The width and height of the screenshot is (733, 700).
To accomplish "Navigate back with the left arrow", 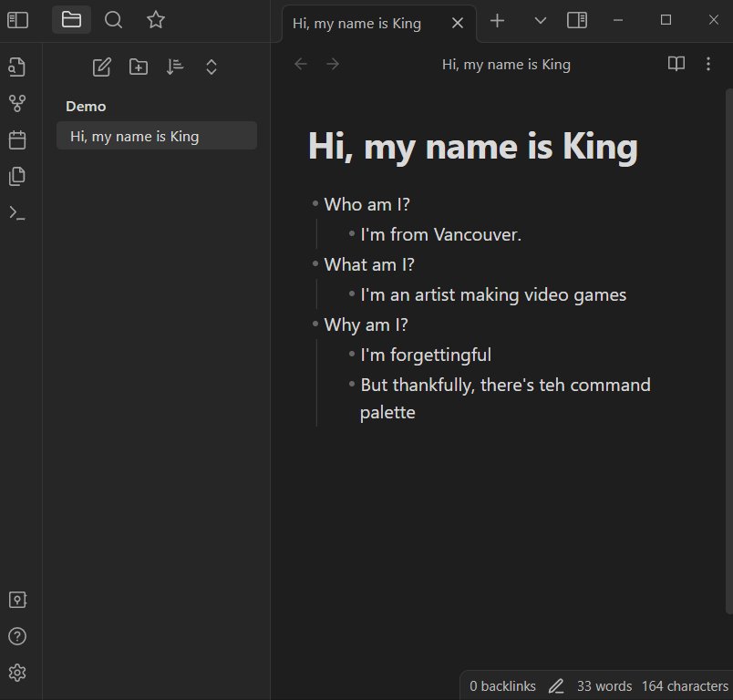I will (x=301, y=64).
